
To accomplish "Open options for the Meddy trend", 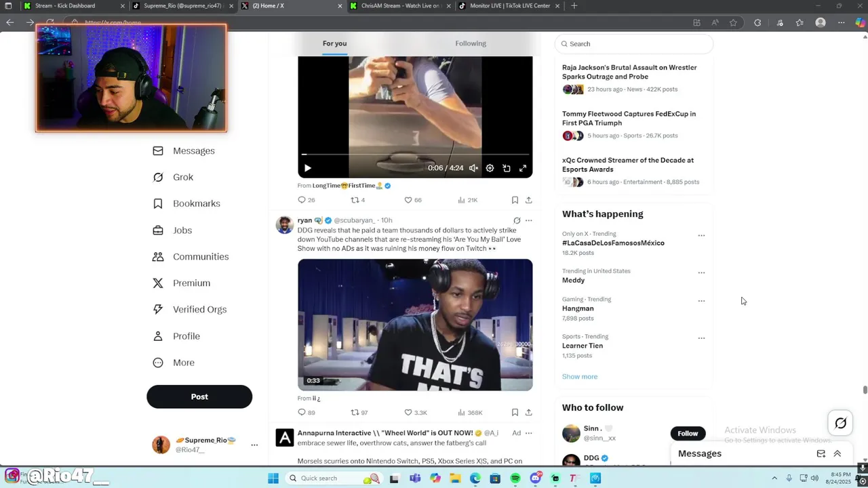I will [x=701, y=273].
